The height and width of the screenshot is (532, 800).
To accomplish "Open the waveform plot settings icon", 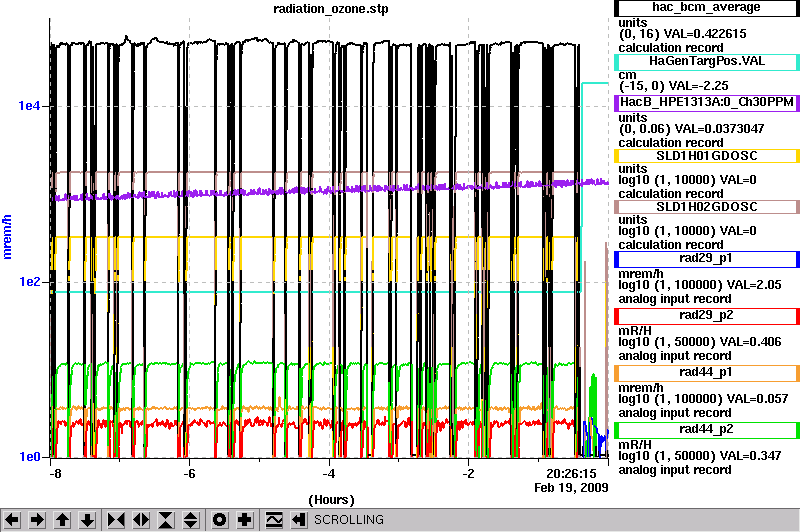I will tap(274, 520).
